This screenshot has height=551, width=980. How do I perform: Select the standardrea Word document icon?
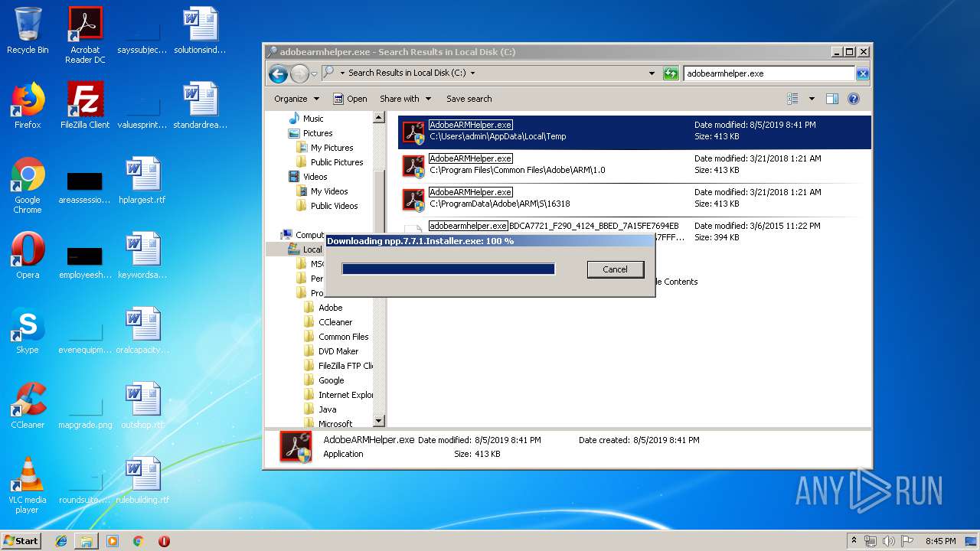click(200, 106)
